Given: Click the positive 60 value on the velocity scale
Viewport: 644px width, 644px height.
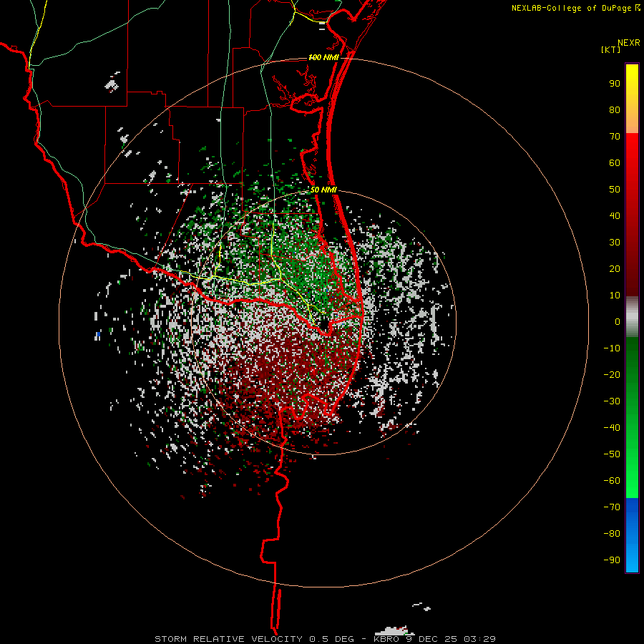Looking at the screenshot, I should click(x=615, y=163).
